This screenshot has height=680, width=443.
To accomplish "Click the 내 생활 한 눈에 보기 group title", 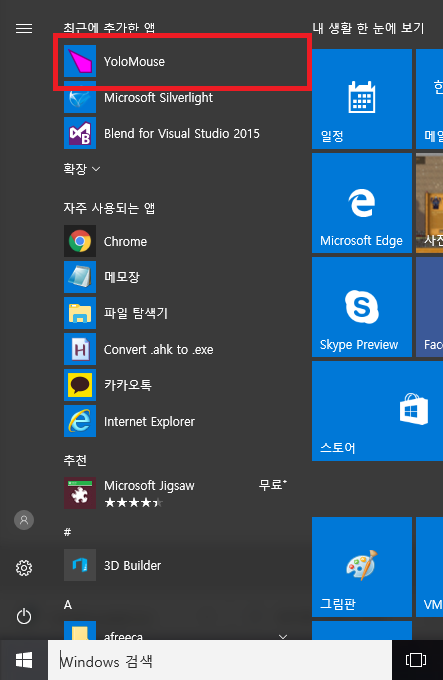I will click(368, 28).
